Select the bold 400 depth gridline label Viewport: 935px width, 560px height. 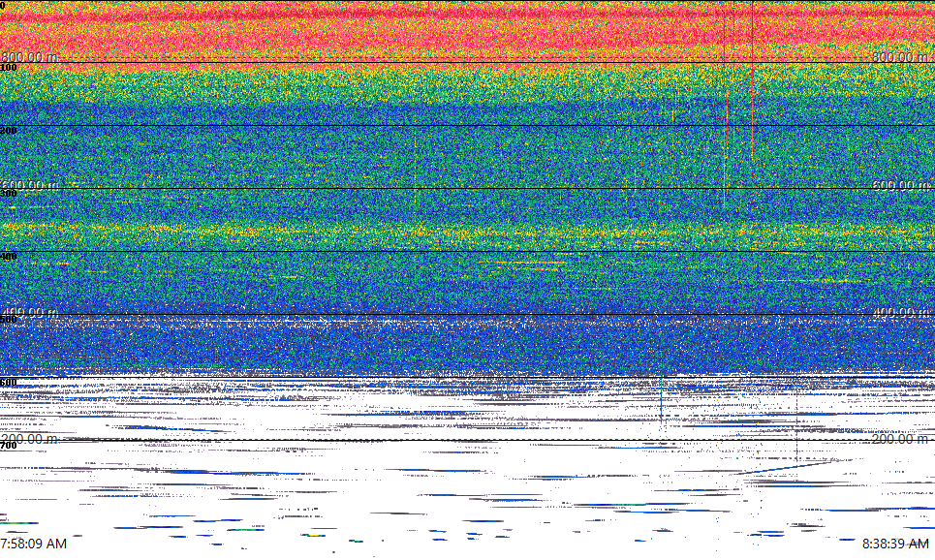(9, 257)
